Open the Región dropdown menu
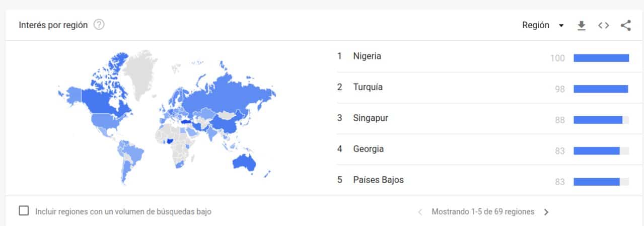Viewport: 644px width, 226px height. click(536, 25)
